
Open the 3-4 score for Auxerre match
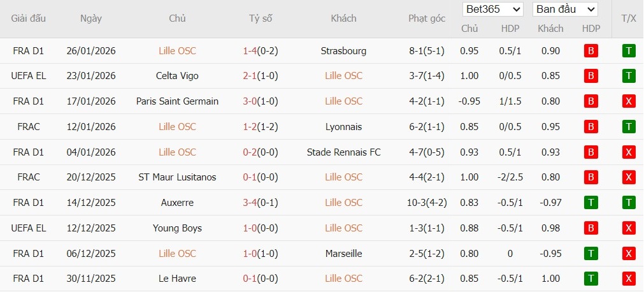[249, 203]
